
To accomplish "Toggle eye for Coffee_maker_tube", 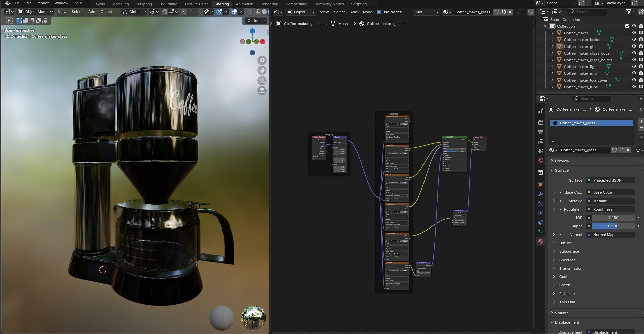I will [634, 87].
